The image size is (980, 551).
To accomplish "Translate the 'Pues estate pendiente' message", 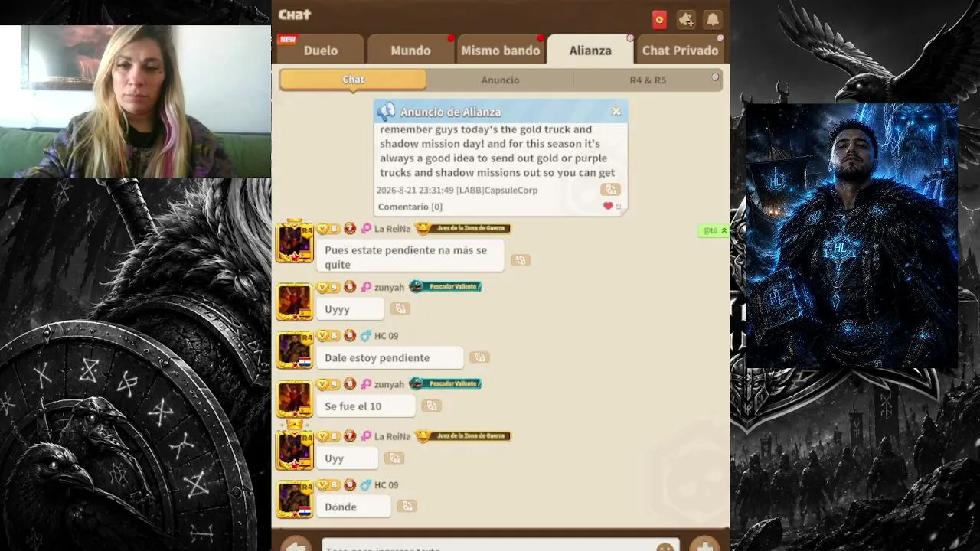I will (520, 260).
